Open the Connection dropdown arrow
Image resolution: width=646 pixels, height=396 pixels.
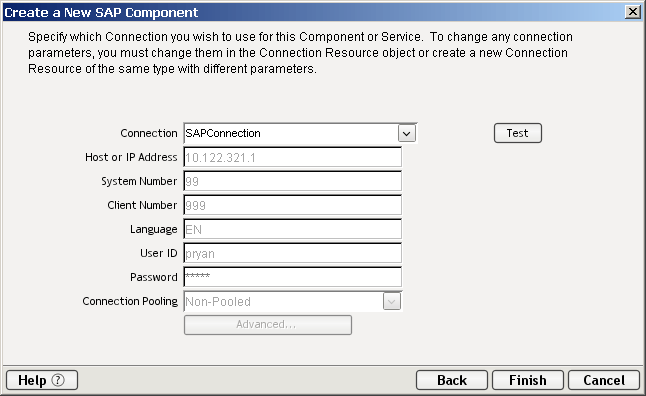pyautogui.click(x=407, y=134)
